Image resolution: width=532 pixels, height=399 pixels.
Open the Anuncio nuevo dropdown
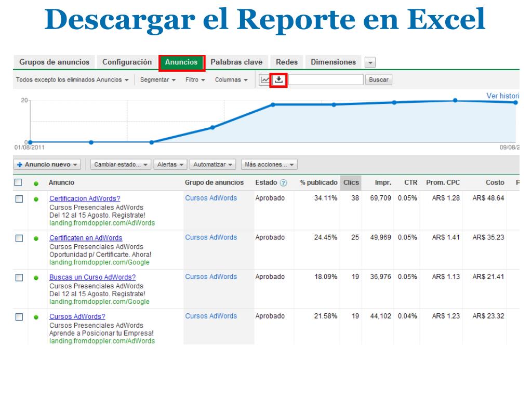click(x=47, y=165)
